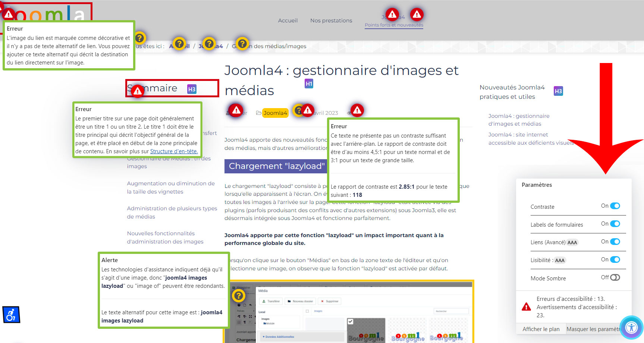Image resolution: width=644 pixels, height=343 pixels.
Task: Click the contrast ratio error tooltip
Action: (x=393, y=161)
